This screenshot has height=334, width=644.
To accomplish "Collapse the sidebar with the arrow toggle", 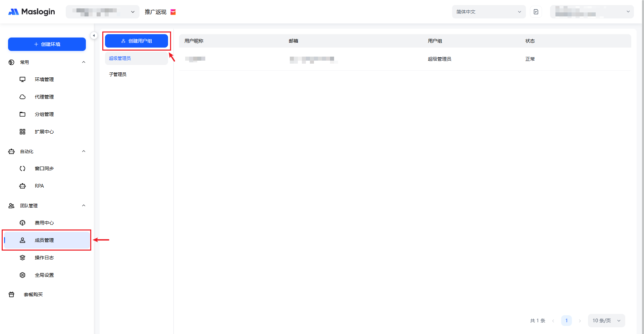I will (x=94, y=36).
